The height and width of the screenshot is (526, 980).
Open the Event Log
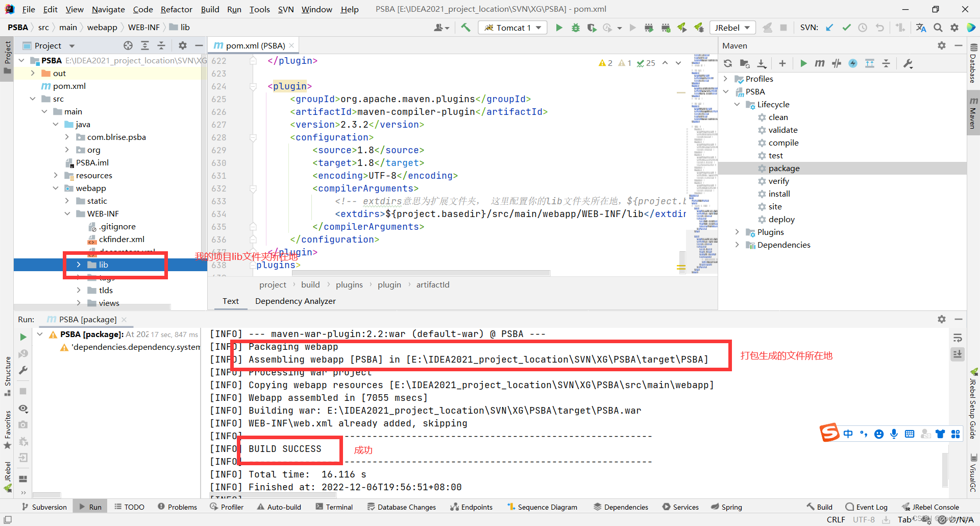866,507
